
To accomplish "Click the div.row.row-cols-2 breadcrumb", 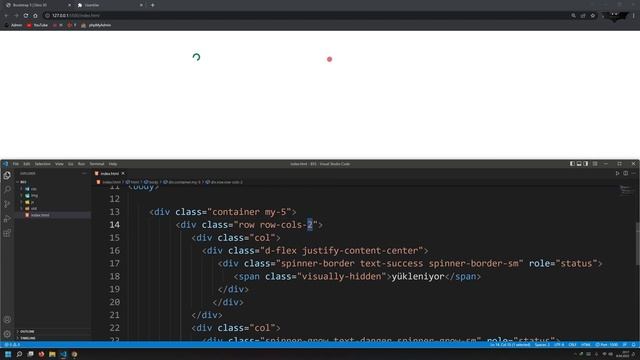I will (224, 182).
